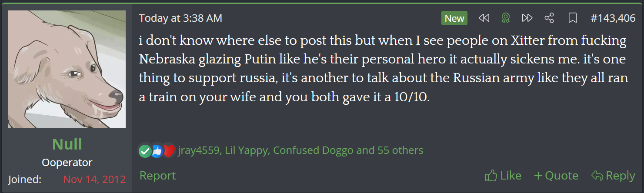The width and height of the screenshot is (644, 193).
Task: Expand the "55 others" reactions list
Action: click(399, 151)
